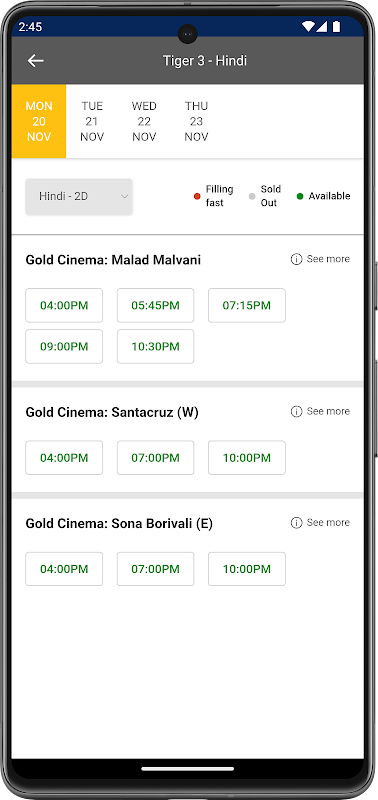Click the Filling fast legend label
The width and height of the screenshot is (378, 800).
(x=219, y=196)
